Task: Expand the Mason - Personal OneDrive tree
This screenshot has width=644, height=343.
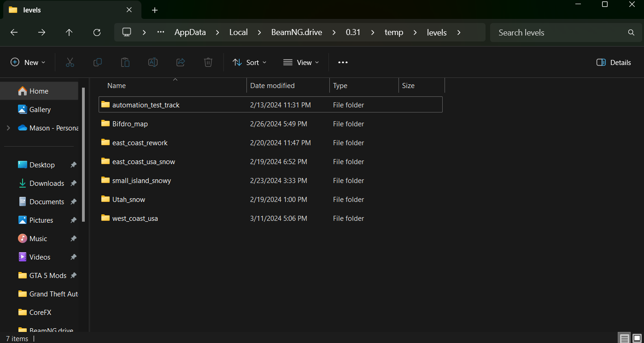Action: 8,128
